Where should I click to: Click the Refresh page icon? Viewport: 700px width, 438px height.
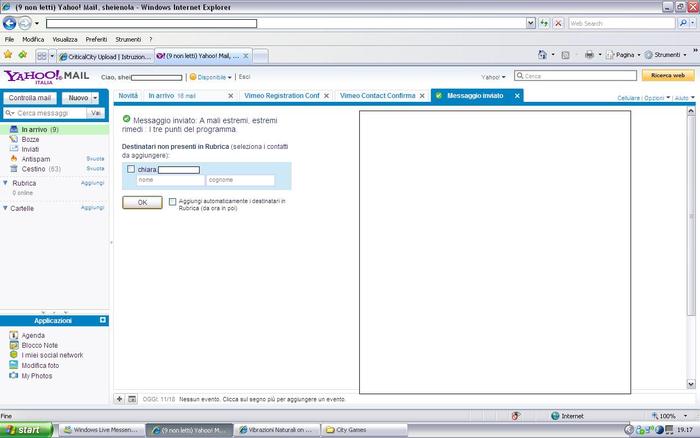(x=544, y=23)
